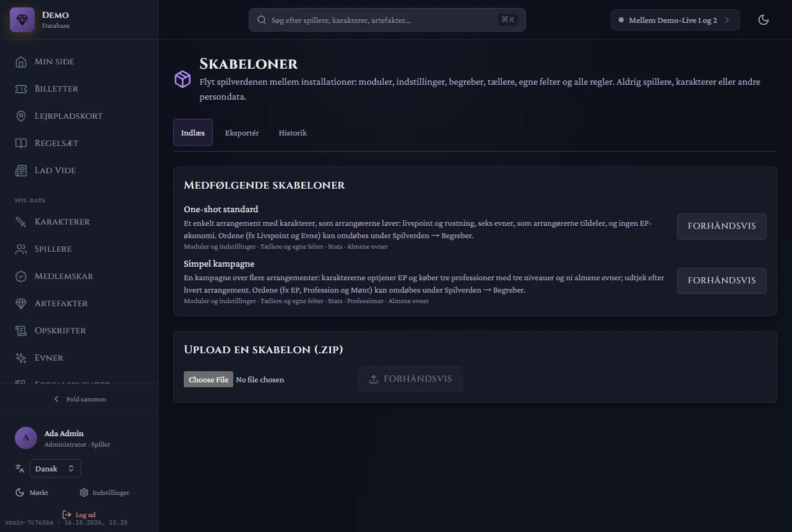The image size is (792, 532).
Task: Open Lejrpladskort map pin icon
Action: point(21,116)
